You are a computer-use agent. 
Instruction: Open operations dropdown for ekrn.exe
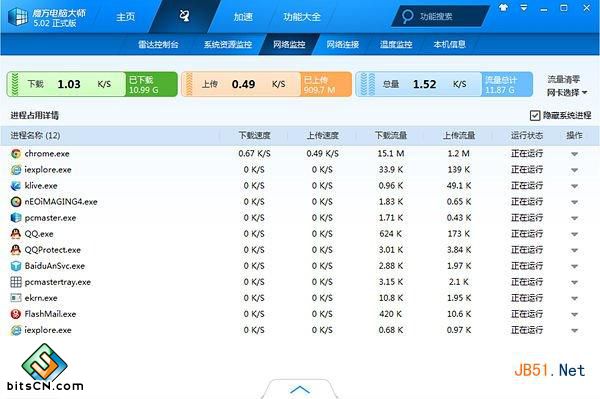[x=574, y=299]
